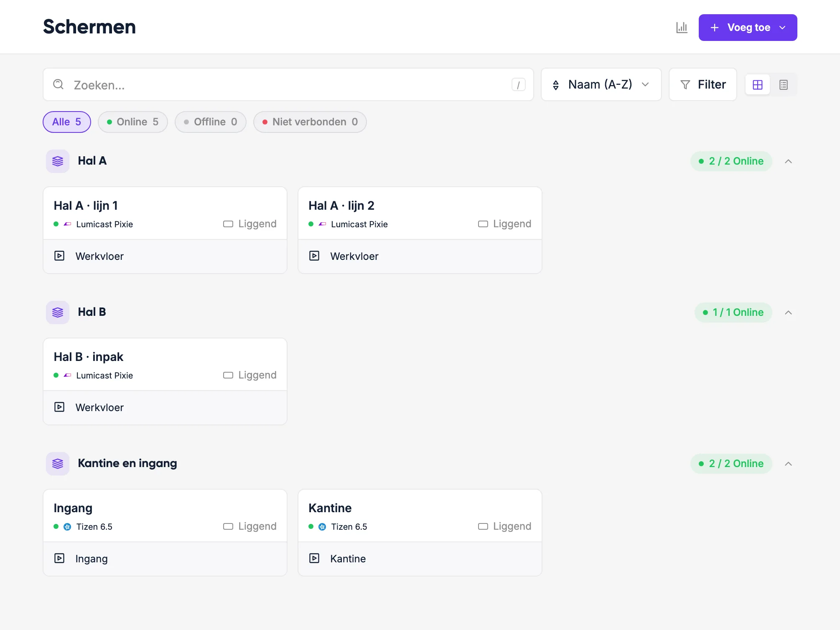Open the statistics bar chart icon
This screenshot has height=630, width=840.
click(682, 28)
